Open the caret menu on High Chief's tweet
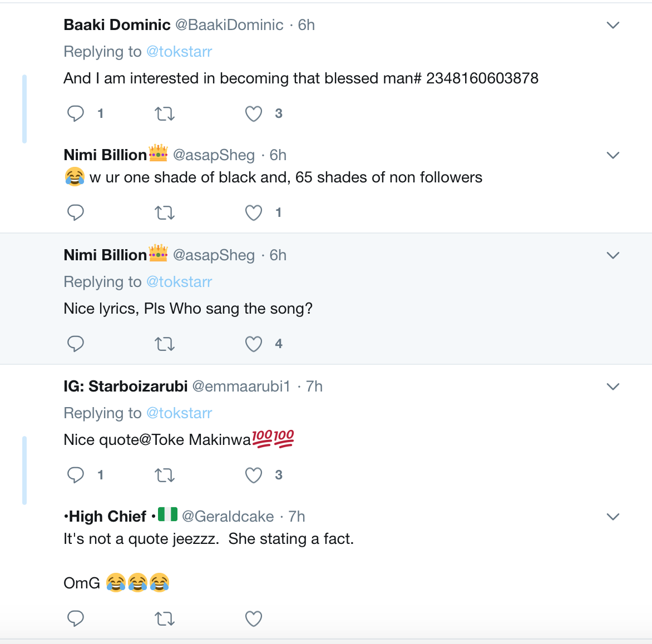Viewport: 652px width, 644px height. pyautogui.click(x=613, y=517)
